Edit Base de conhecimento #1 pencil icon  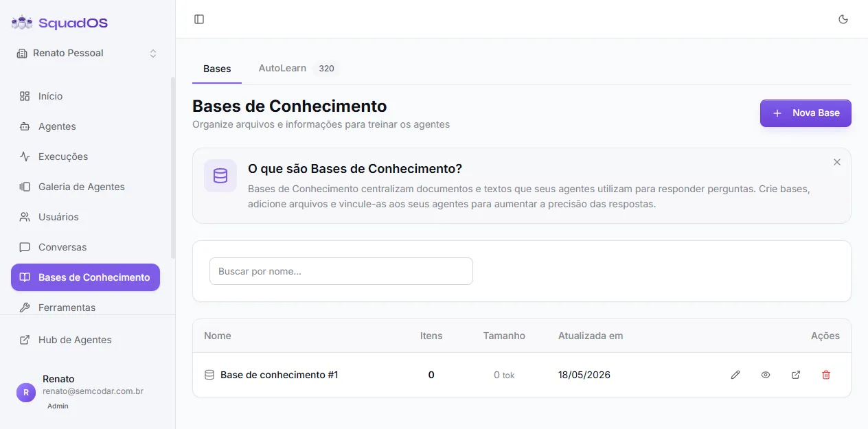[x=735, y=375]
